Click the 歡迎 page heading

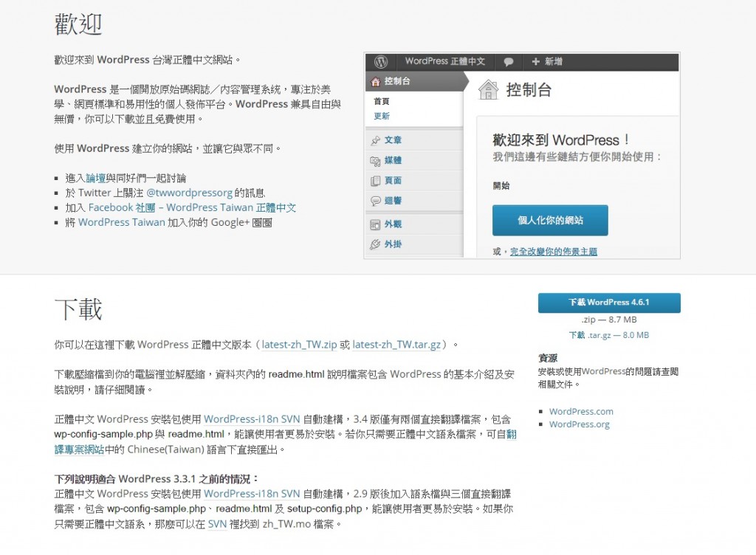coord(78,24)
